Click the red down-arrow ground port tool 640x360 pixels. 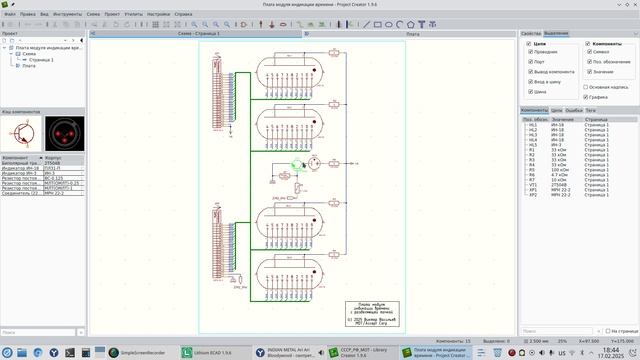click(272, 24)
